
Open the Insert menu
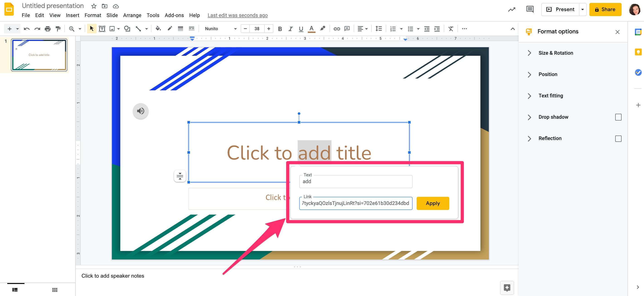(x=72, y=16)
